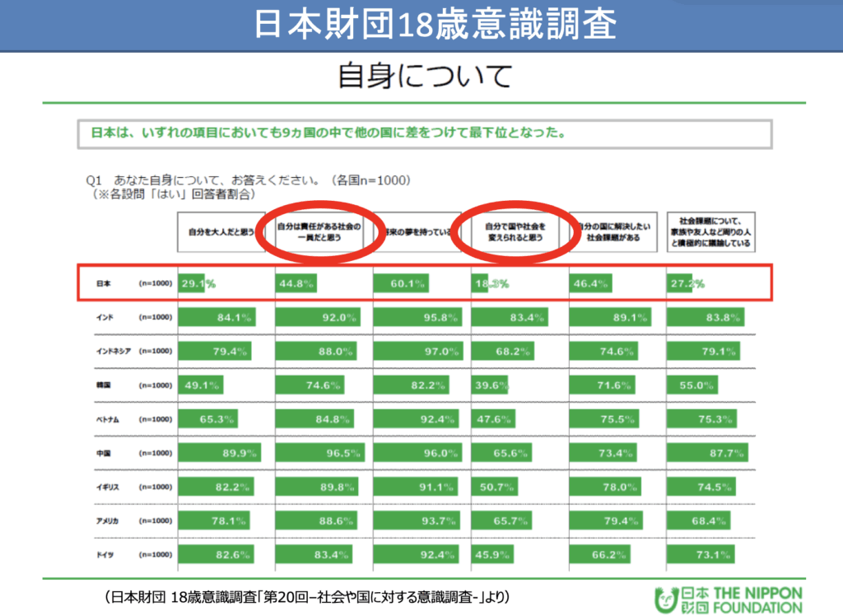Click Korea's 39.6% bar

coord(490,385)
